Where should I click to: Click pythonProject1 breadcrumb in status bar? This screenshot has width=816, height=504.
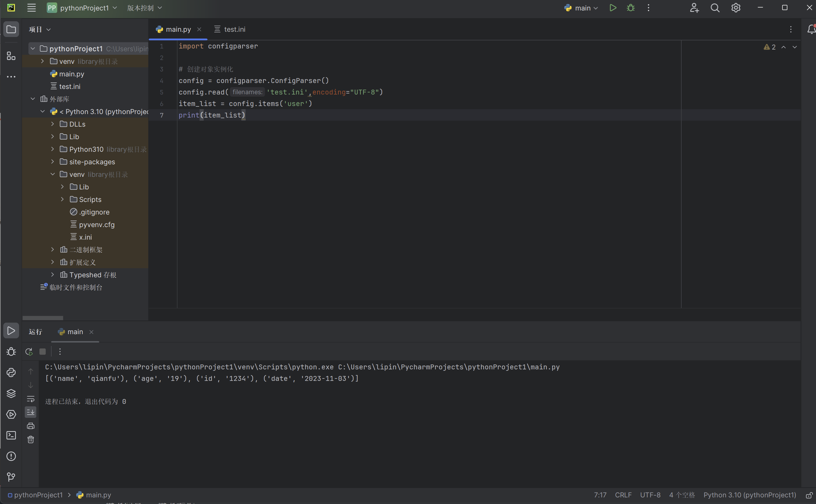tap(35, 495)
